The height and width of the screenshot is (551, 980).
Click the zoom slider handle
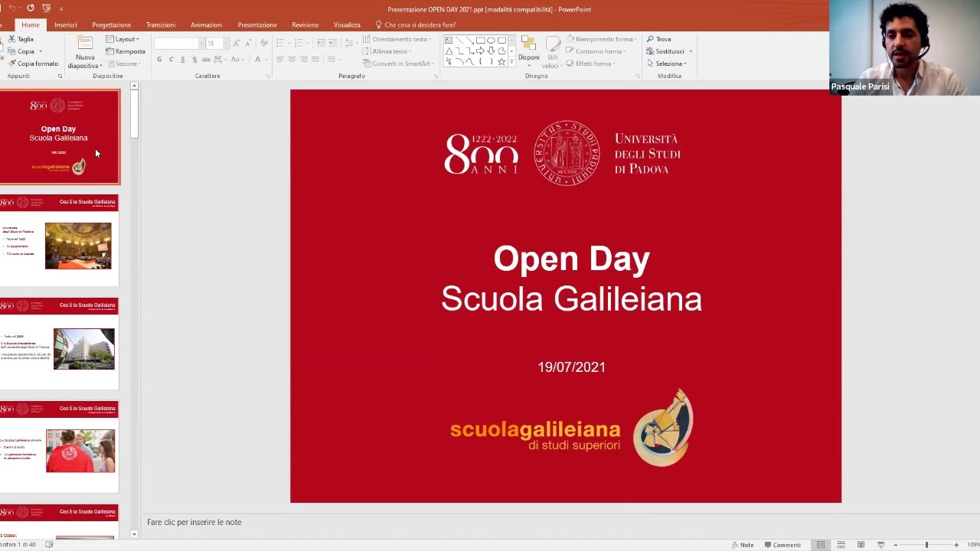926,545
